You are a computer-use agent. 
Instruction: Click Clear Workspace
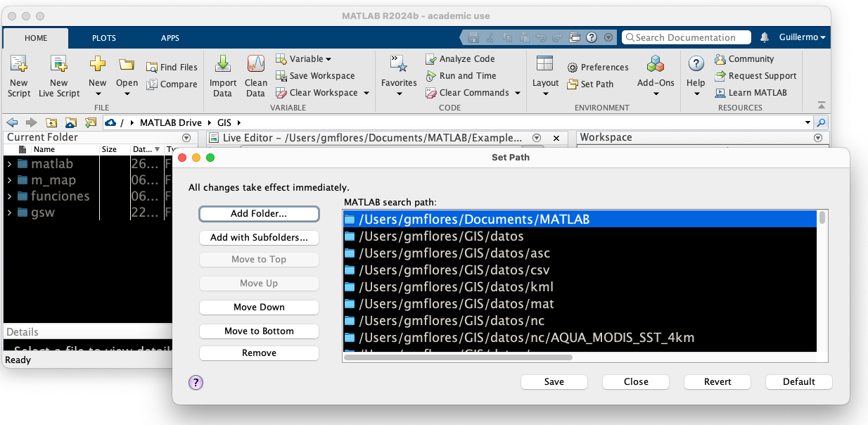(x=317, y=92)
